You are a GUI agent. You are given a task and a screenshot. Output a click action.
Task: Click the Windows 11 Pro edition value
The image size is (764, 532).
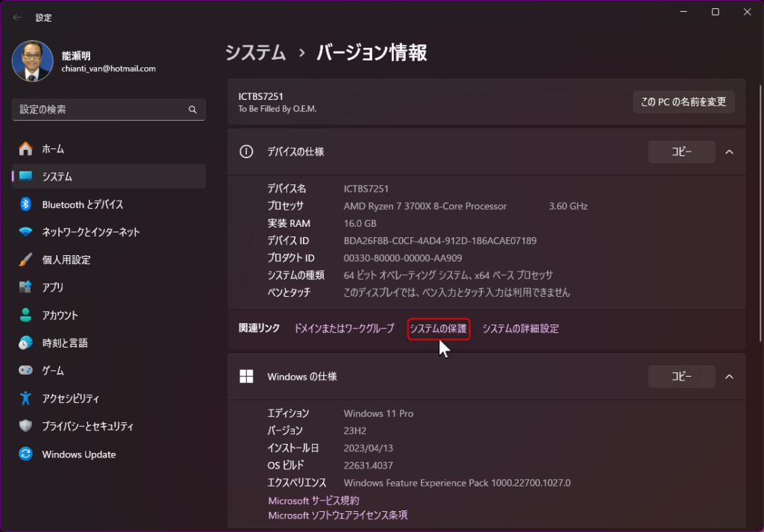(378, 413)
